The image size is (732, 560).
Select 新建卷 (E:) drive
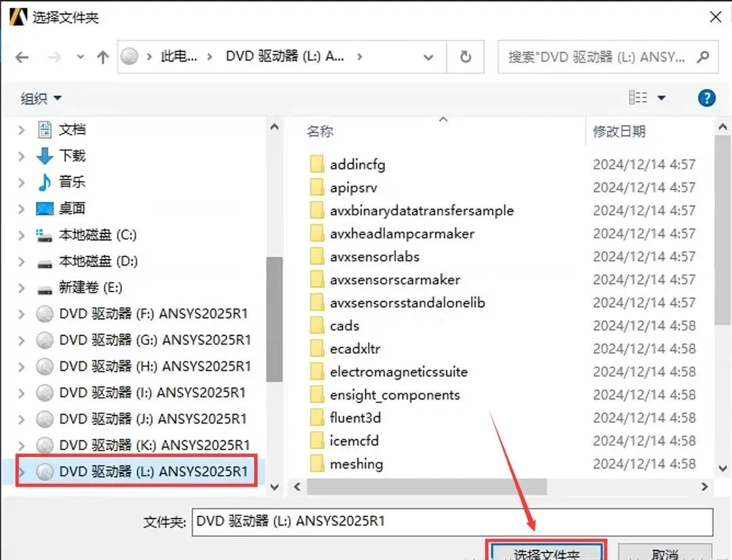[90, 287]
